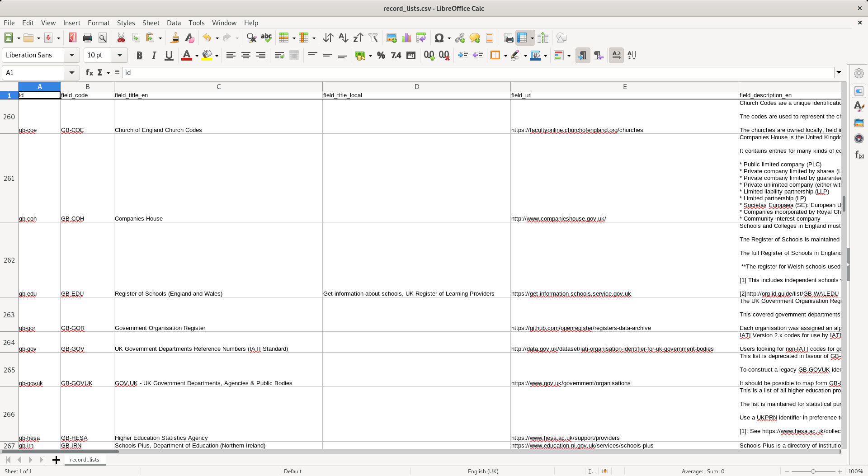Open the font size dropdown
Screen dimensions: 868x476
pyautogui.click(x=120, y=55)
